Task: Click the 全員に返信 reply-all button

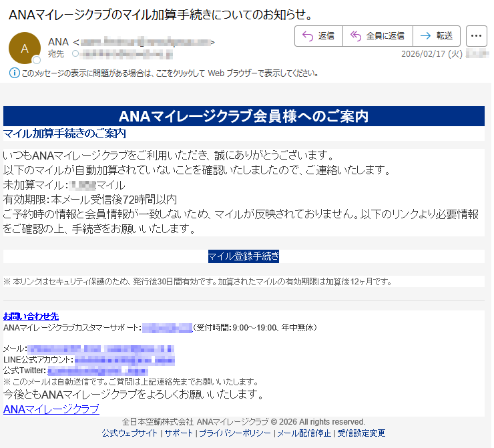Action: pyautogui.click(x=377, y=36)
